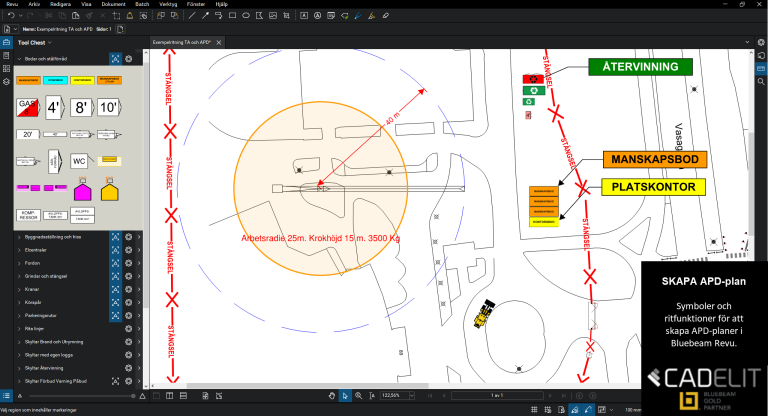Open settings gear for Kranar tool set

pos(129,288)
